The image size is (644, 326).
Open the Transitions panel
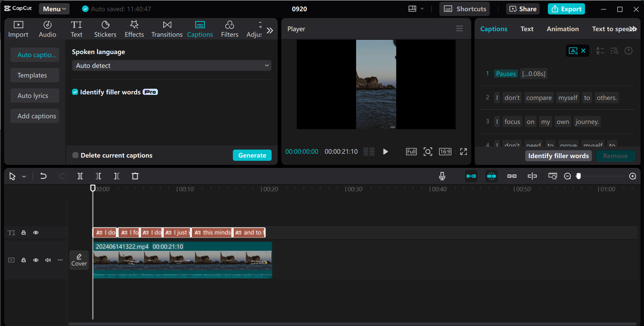point(167,29)
